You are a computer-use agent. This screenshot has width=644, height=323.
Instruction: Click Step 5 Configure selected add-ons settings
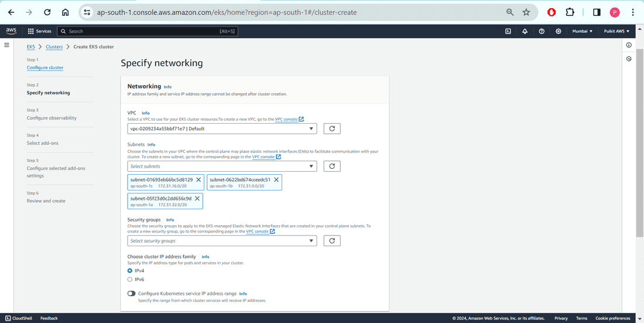click(x=56, y=172)
